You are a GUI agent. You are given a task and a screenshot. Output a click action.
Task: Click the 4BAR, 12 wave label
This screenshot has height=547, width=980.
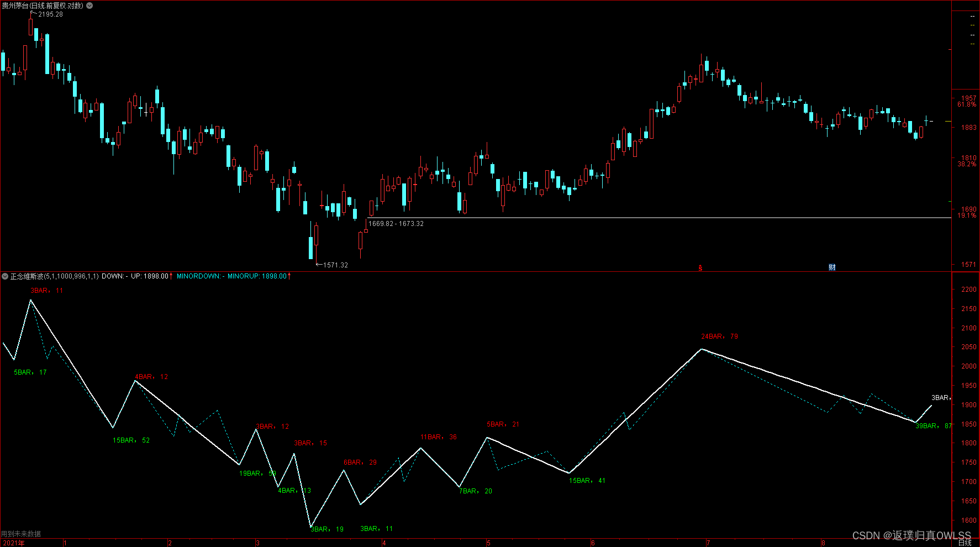[151, 377]
